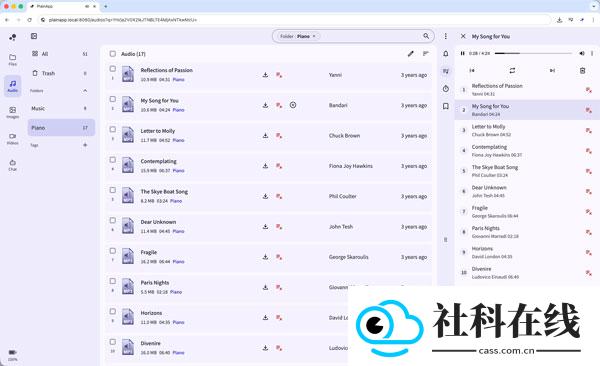Click the search magnifier icon
Screen dimensions: 600x366
click(426, 36)
